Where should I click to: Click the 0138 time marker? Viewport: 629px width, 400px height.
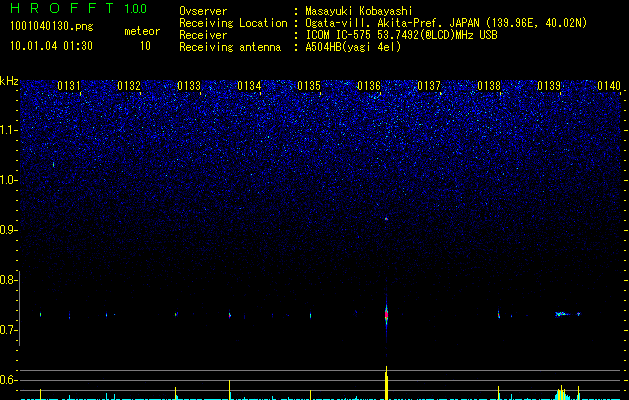click(489, 85)
